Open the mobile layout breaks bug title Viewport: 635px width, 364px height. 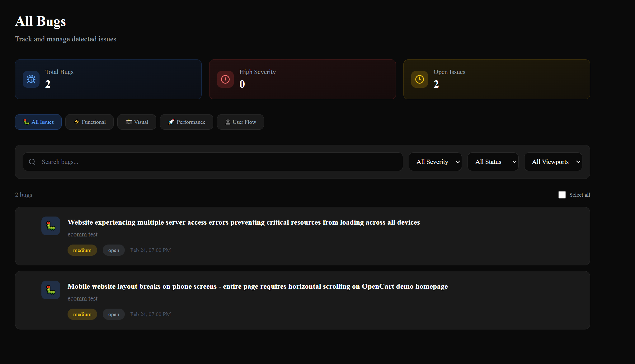pos(257,286)
